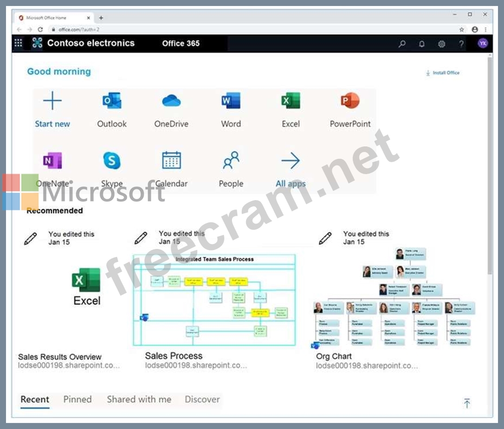Viewport: 504px width, 429px height.
Task: Switch to the Recent tab
Action: (x=35, y=399)
